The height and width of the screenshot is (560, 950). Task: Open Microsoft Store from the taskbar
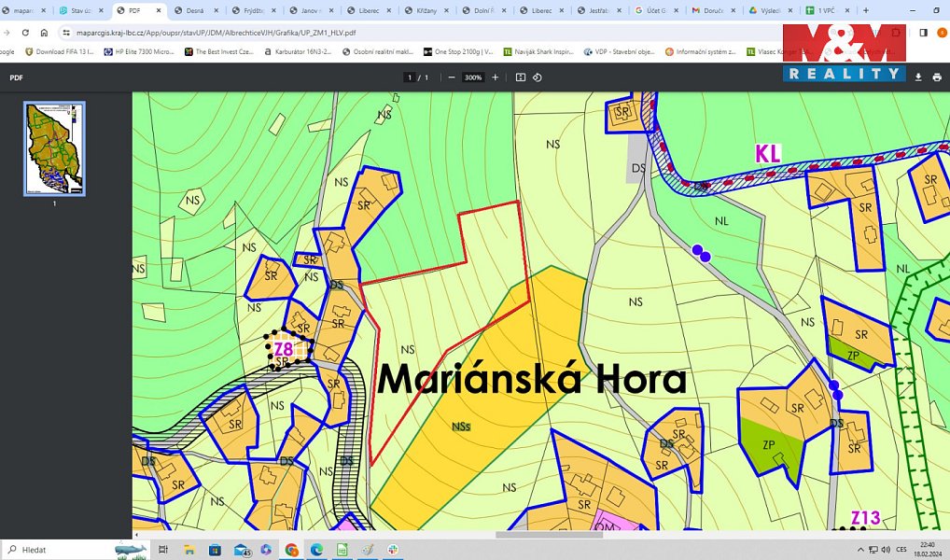[x=215, y=550]
